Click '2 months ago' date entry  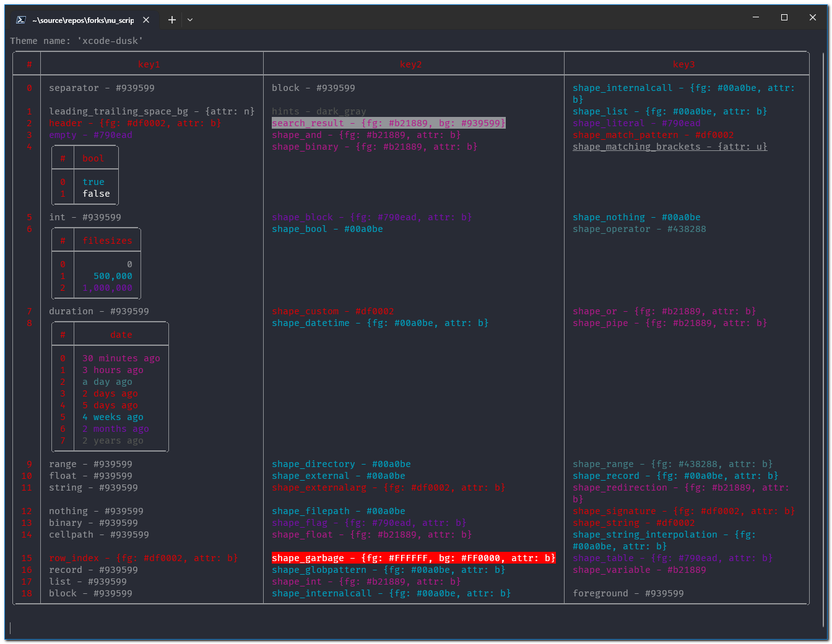tap(116, 429)
